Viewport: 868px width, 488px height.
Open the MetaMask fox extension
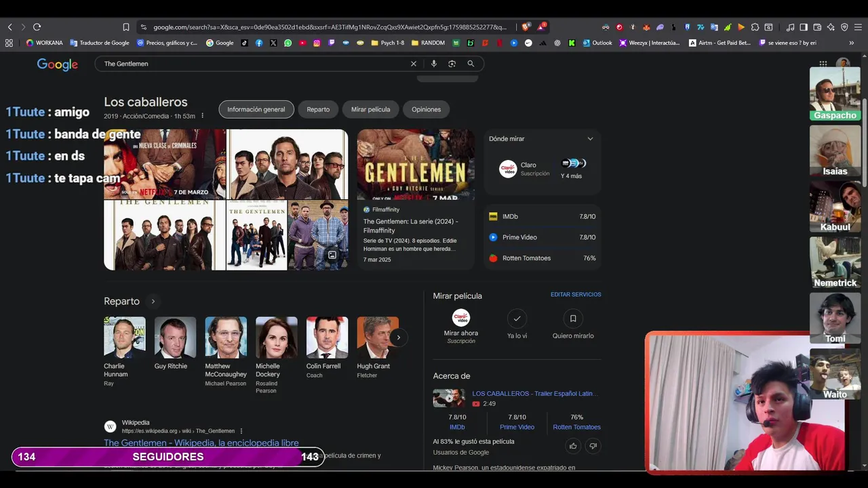tap(646, 27)
